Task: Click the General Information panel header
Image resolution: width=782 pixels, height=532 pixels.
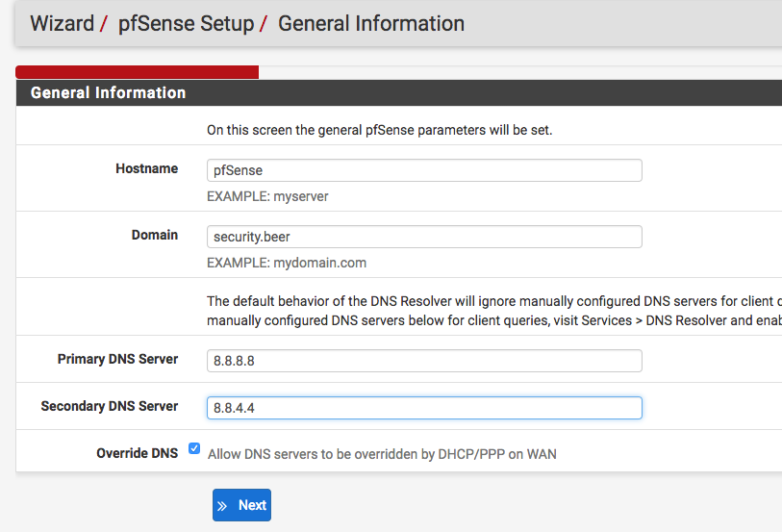Action: [x=399, y=92]
